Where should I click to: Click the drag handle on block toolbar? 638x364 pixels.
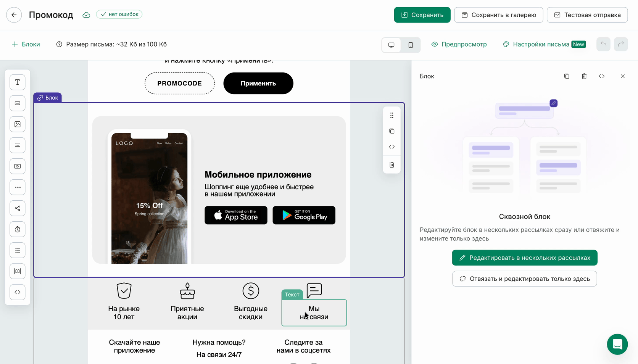click(391, 115)
